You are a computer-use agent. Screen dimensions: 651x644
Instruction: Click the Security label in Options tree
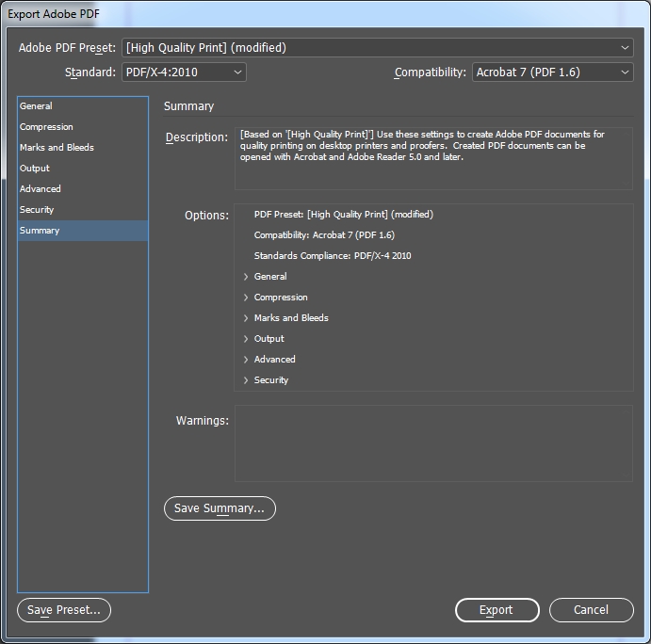[271, 380]
